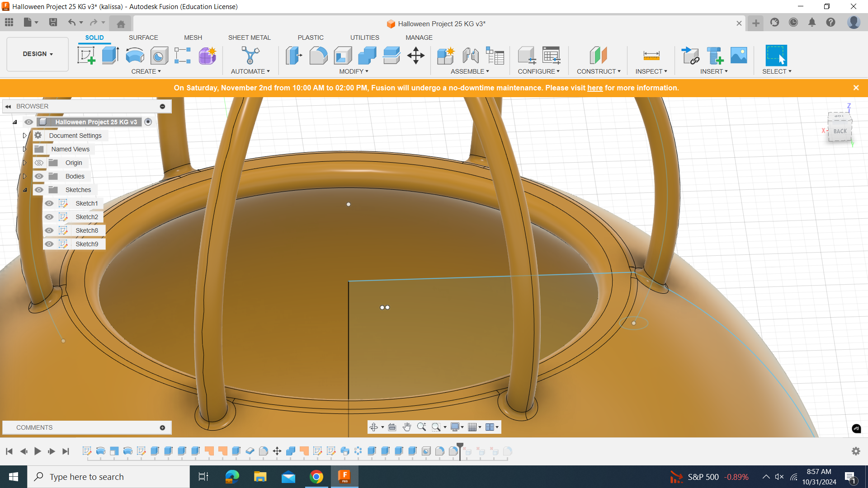
Task: Click the Orbit tool in navigation bar
Action: pos(373,427)
